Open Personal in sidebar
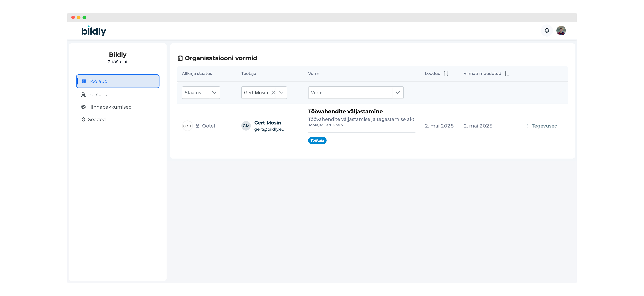This screenshot has height=296, width=644. coord(98,95)
